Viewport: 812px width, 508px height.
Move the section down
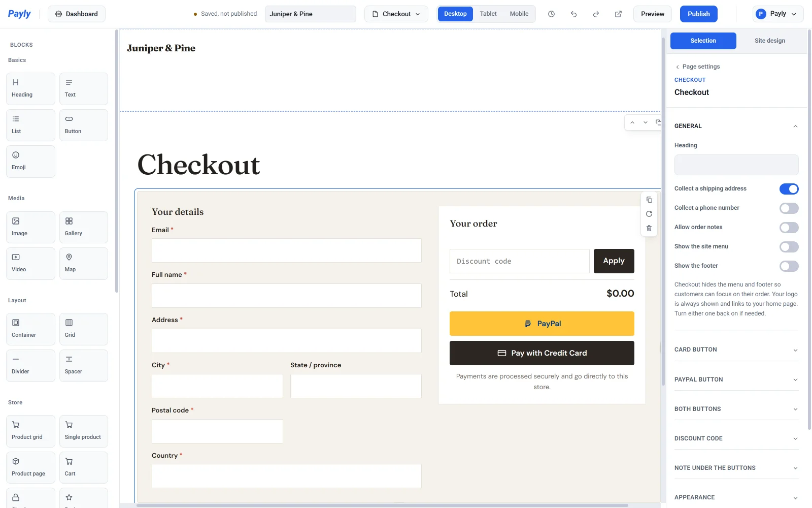tap(646, 122)
